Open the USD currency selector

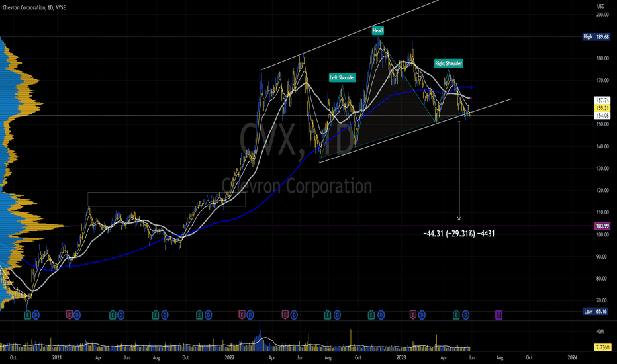pyautogui.click(x=601, y=6)
